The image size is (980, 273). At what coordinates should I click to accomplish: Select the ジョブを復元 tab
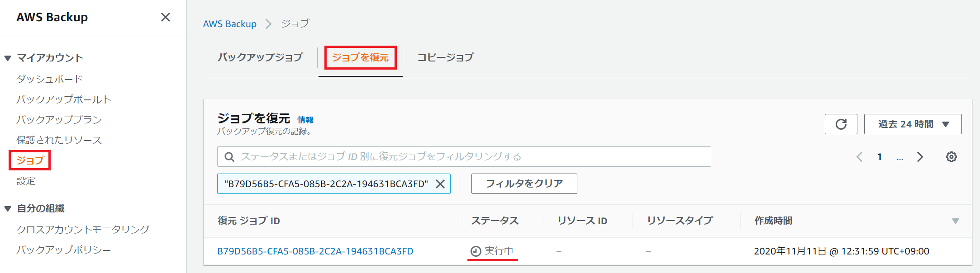coord(360,57)
